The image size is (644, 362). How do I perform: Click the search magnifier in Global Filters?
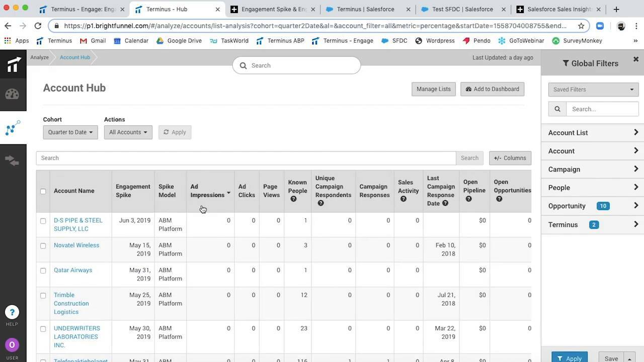(x=557, y=109)
